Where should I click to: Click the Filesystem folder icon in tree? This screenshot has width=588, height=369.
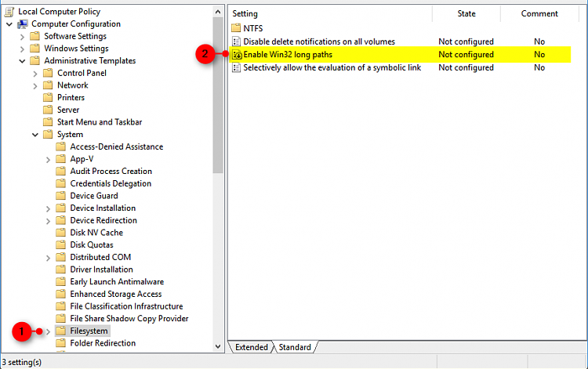click(x=60, y=331)
